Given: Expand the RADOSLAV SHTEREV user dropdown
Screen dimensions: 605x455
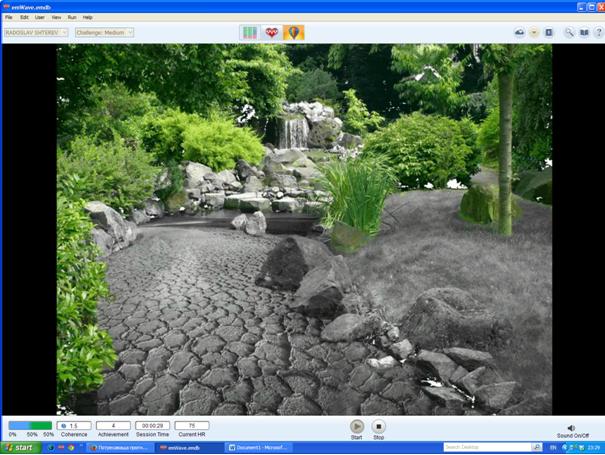Looking at the screenshot, I should (x=64, y=32).
